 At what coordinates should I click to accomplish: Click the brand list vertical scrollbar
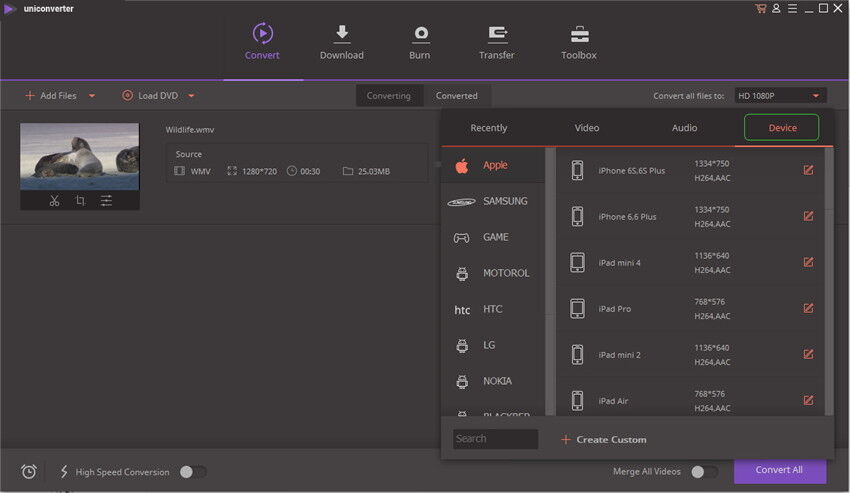(550, 281)
